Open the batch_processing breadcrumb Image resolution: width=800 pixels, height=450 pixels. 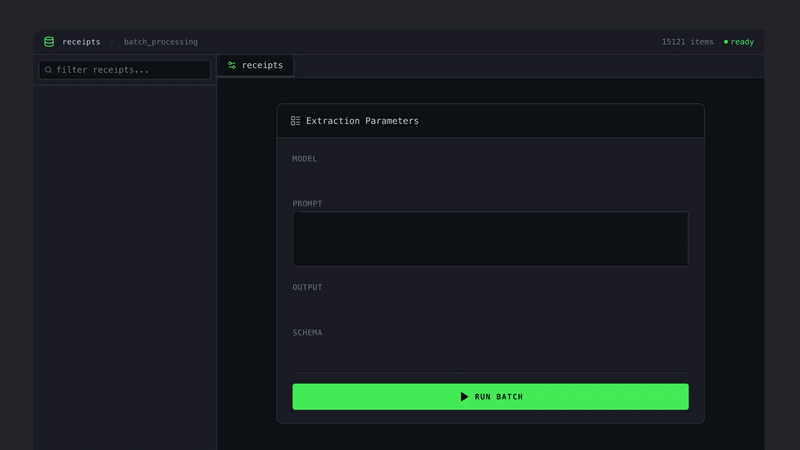161,42
